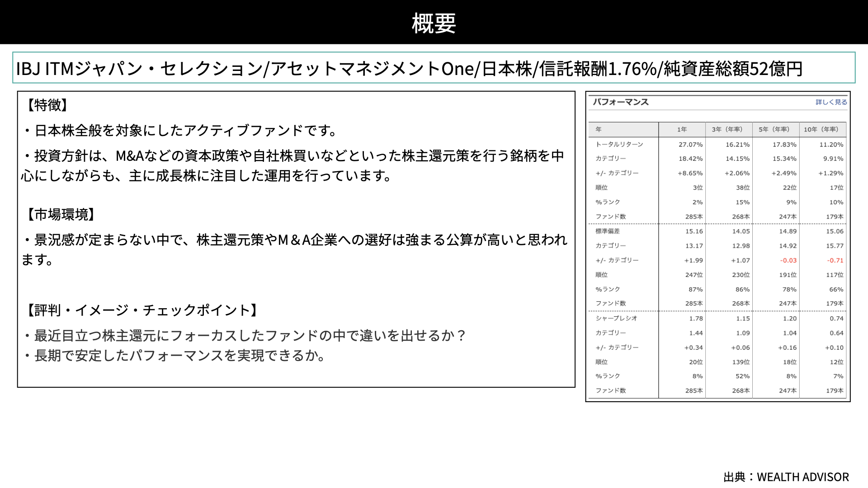Select the 17.83% total return value
Screen dimensions: 868x488
(x=784, y=145)
